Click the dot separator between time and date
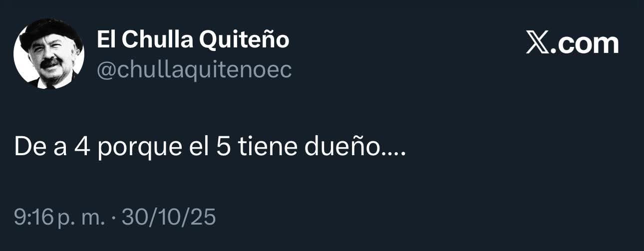Viewport: 644px width, 251px height. click(114, 218)
